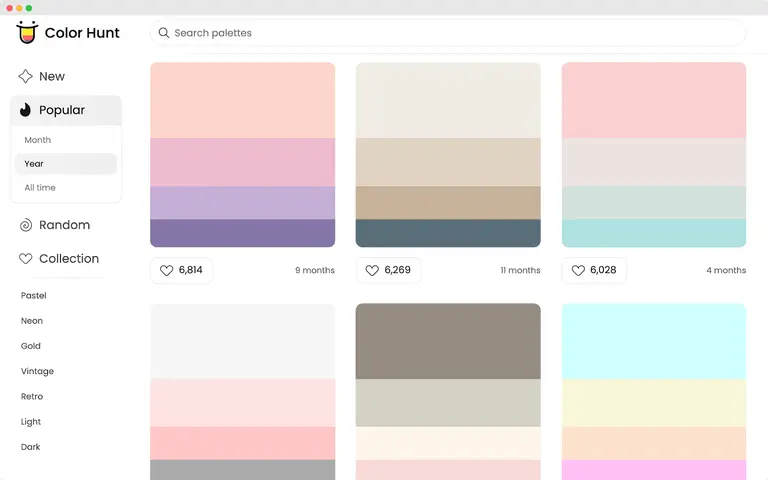
Task: Click the 4 months timestamp
Action: click(726, 270)
